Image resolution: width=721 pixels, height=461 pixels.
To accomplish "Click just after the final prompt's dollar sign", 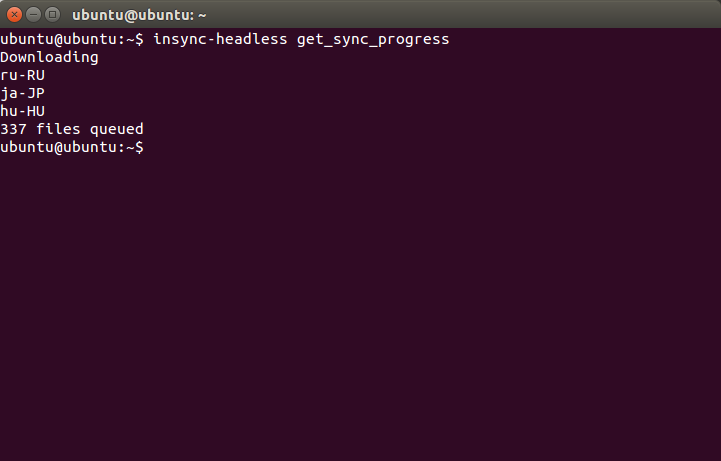I will click(150, 147).
